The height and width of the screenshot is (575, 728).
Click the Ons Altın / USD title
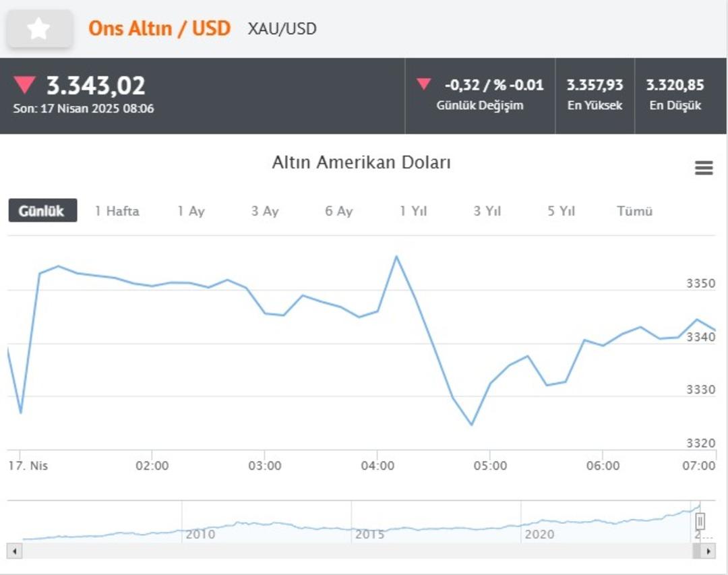160,28
